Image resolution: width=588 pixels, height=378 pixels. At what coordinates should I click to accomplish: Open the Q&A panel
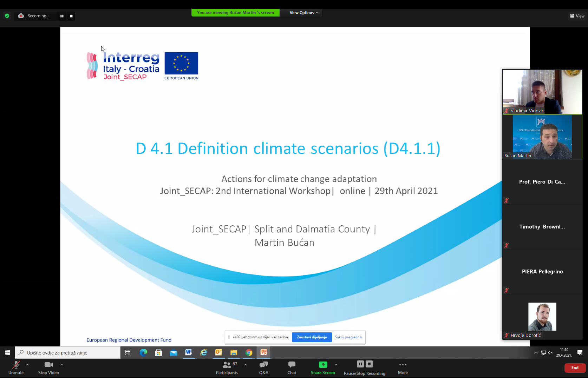coord(263,367)
